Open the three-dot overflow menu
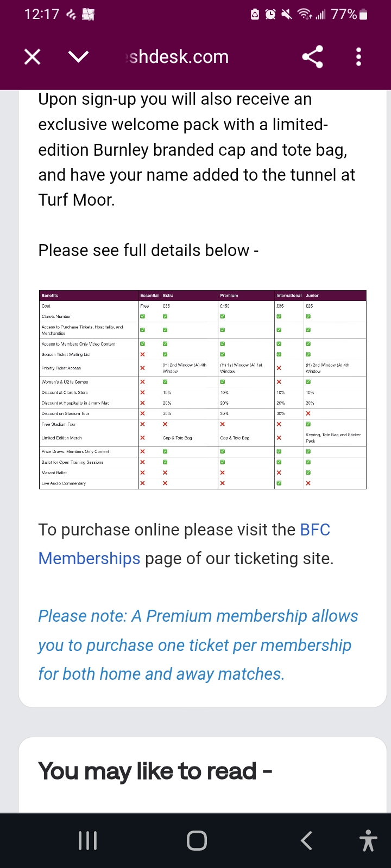This screenshot has height=868, width=391. (358, 56)
